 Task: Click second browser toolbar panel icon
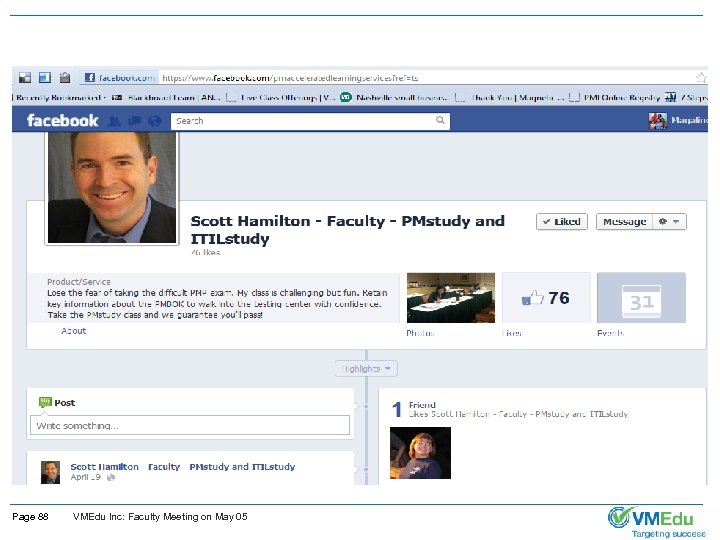point(45,78)
